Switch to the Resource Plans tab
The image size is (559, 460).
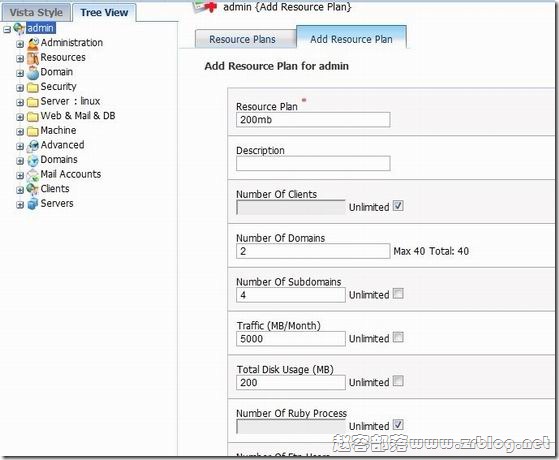[x=242, y=39]
